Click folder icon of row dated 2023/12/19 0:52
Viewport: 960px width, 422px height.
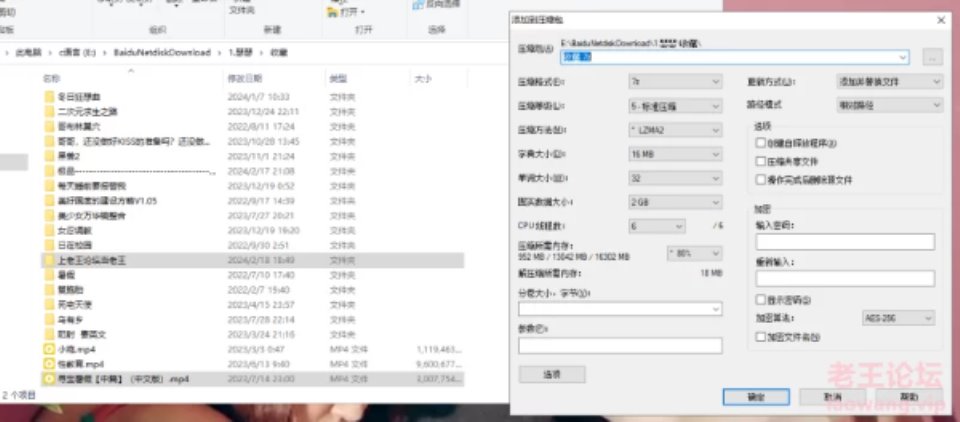(50, 186)
